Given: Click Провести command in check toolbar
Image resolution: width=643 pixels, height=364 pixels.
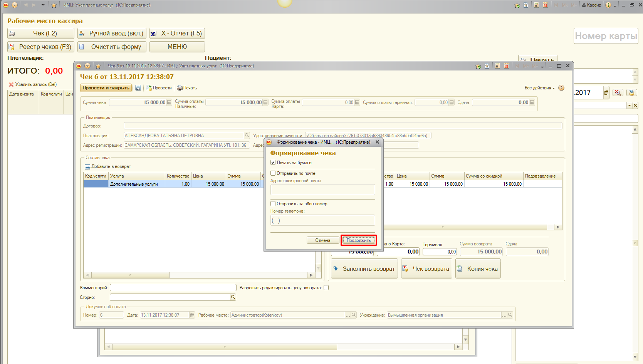Looking at the screenshot, I should tap(159, 88).
